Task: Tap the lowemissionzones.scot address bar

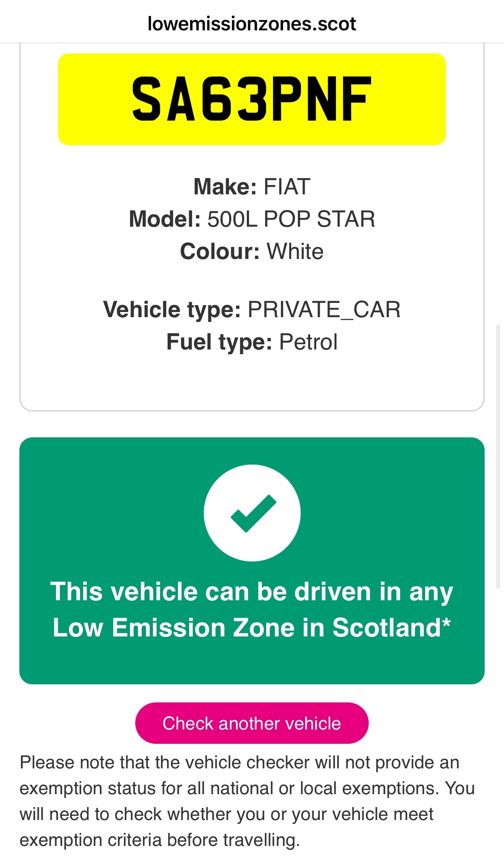Action: [x=252, y=24]
